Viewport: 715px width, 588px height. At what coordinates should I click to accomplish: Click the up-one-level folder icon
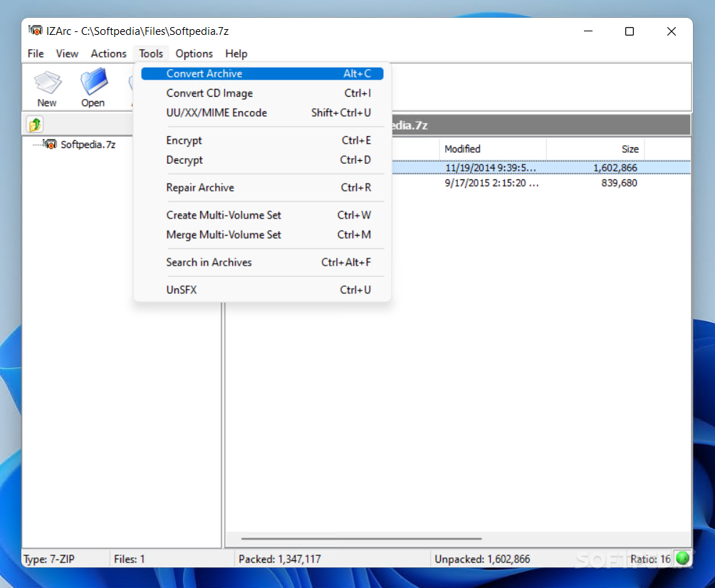pos(35,125)
